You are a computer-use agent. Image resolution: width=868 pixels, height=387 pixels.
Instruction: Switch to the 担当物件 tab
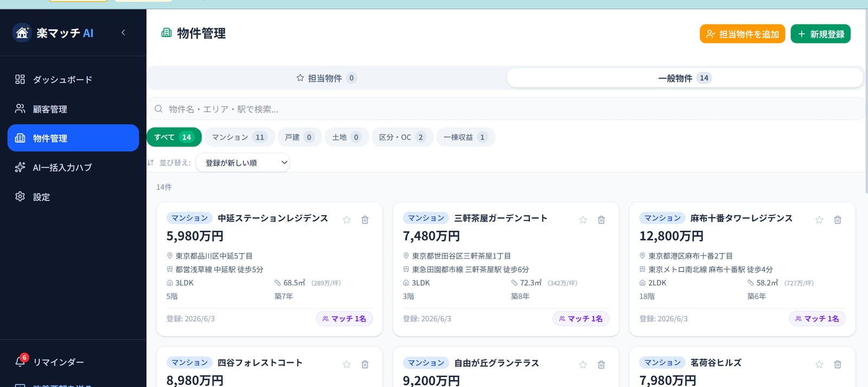pos(326,78)
